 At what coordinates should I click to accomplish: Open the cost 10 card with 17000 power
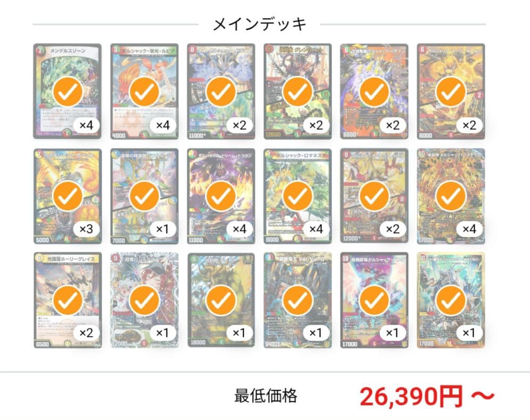[x=451, y=196]
